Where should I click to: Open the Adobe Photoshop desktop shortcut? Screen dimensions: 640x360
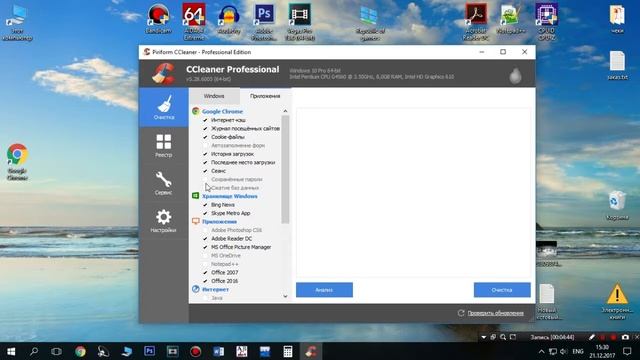(264, 22)
